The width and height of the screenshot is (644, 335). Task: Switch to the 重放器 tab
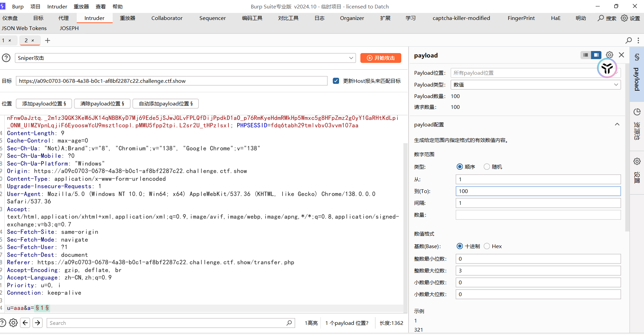tap(127, 18)
